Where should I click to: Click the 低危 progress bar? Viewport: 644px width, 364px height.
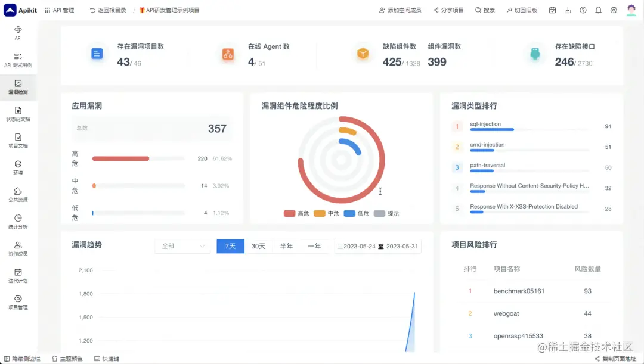(x=138, y=213)
